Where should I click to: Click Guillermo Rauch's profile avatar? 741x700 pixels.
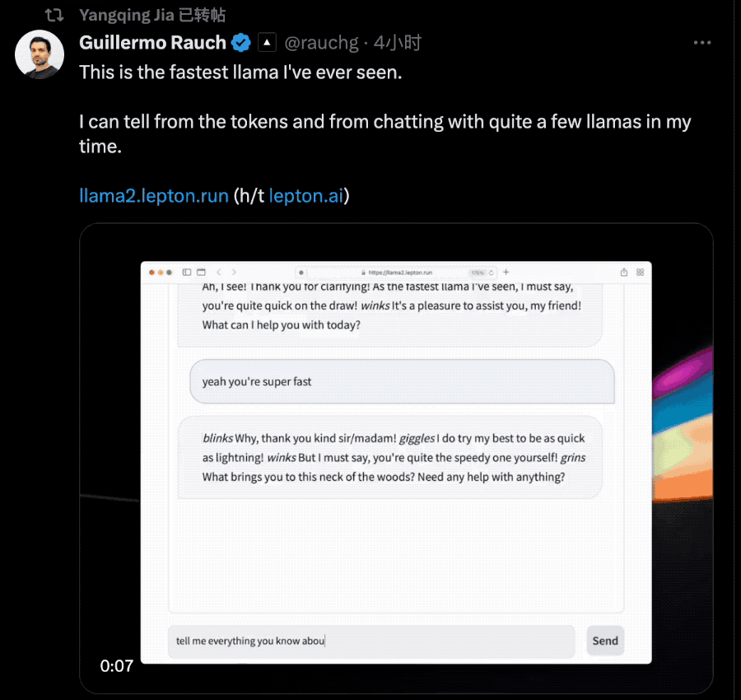point(39,54)
